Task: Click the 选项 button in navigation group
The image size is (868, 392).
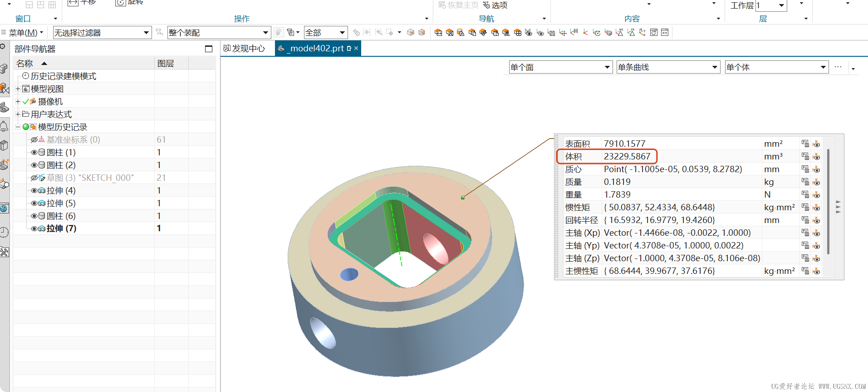Action: tap(495, 5)
